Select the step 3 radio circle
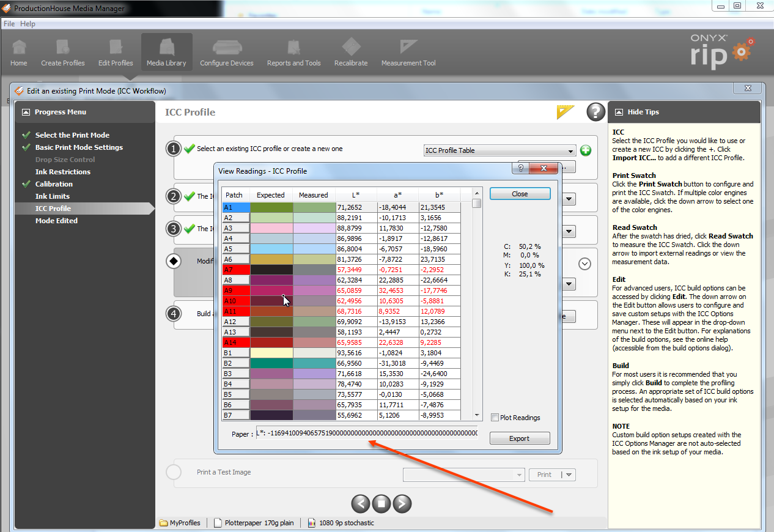The image size is (774, 532). pos(175,229)
